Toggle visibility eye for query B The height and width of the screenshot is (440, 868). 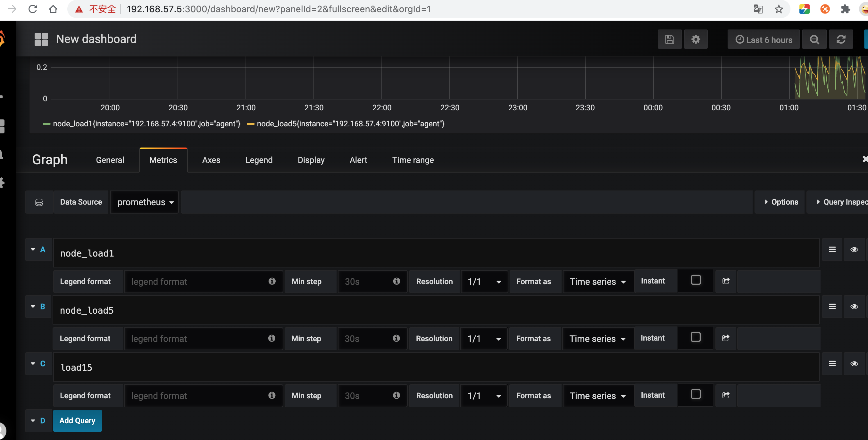(854, 307)
